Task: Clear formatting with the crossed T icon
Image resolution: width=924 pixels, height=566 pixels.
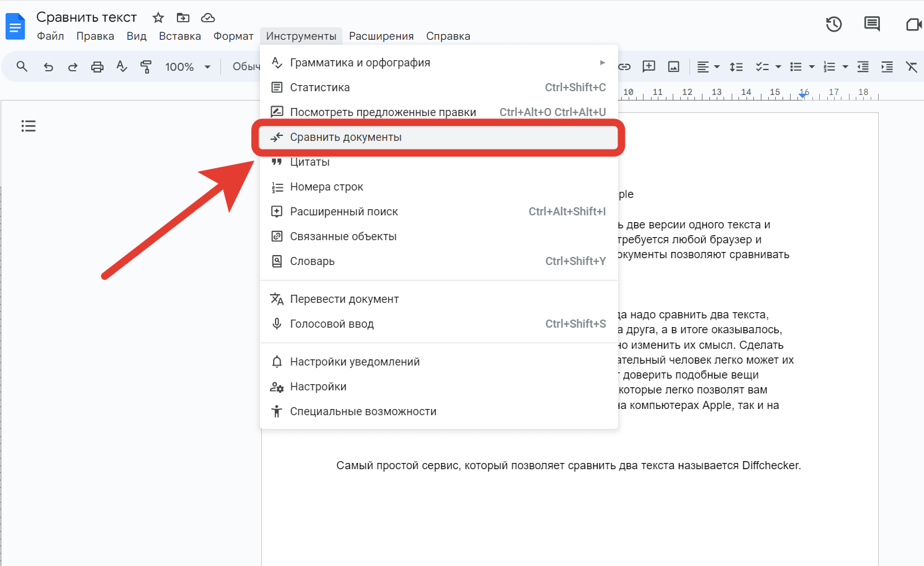Action: 911,67
